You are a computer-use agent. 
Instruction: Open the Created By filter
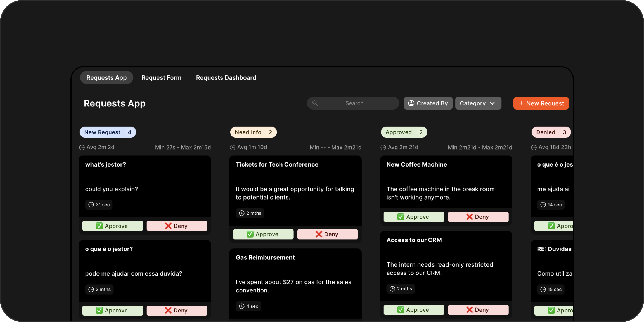pos(428,103)
